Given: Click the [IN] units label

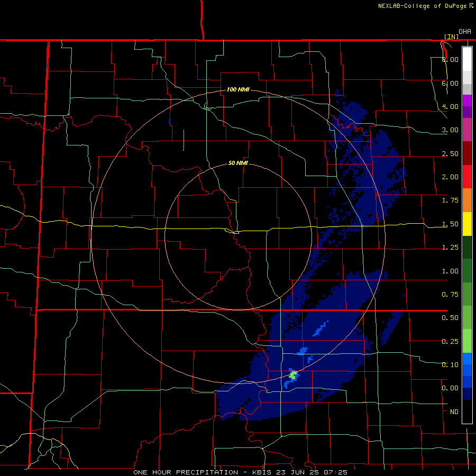Looking at the screenshot, I should point(451,36).
